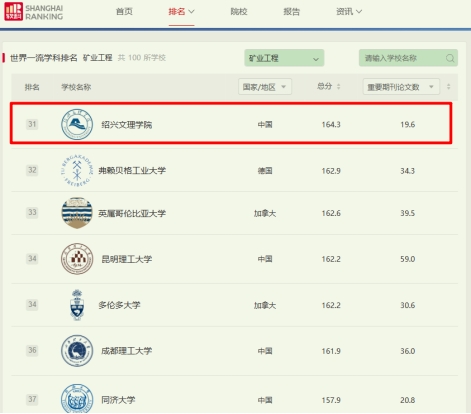Click 共 100 所学校 count text
Screen dimensions: 471x414
point(142,58)
